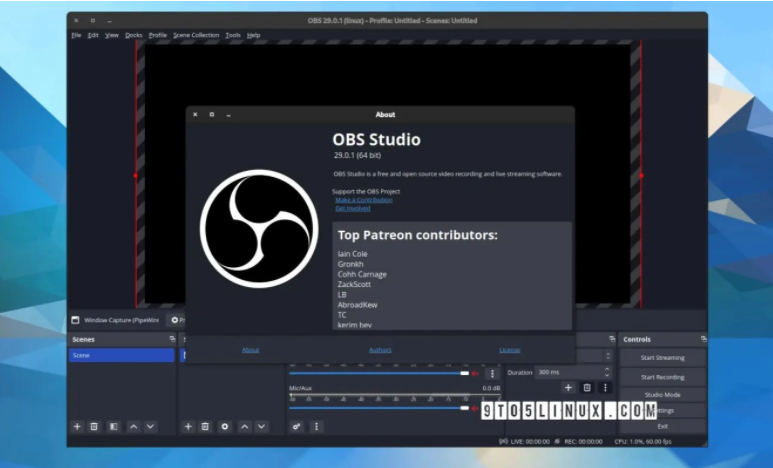The width and height of the screenshot is (773, 468).
Task: Open source properties gear icon
Action: pyautogui.click(x=224, y=426)
